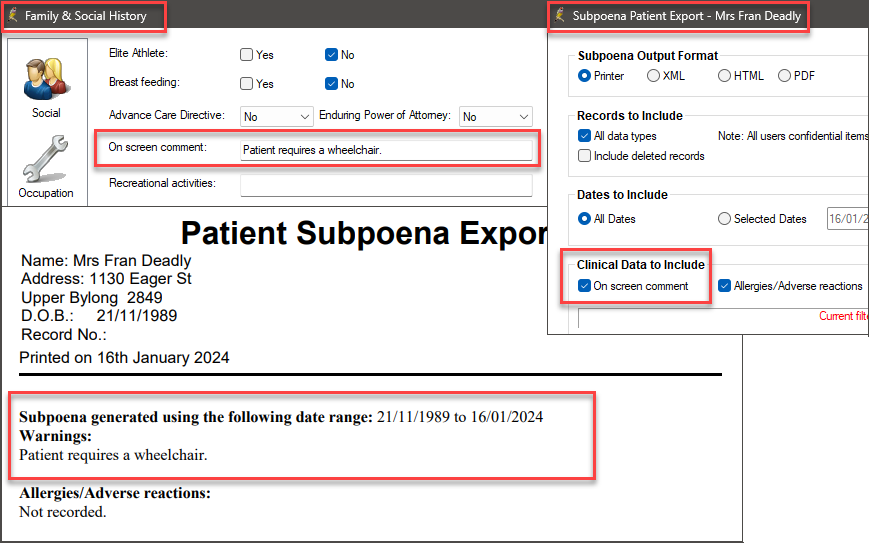Select the PDF output format
Screen dimensions: 869x543
784,75
